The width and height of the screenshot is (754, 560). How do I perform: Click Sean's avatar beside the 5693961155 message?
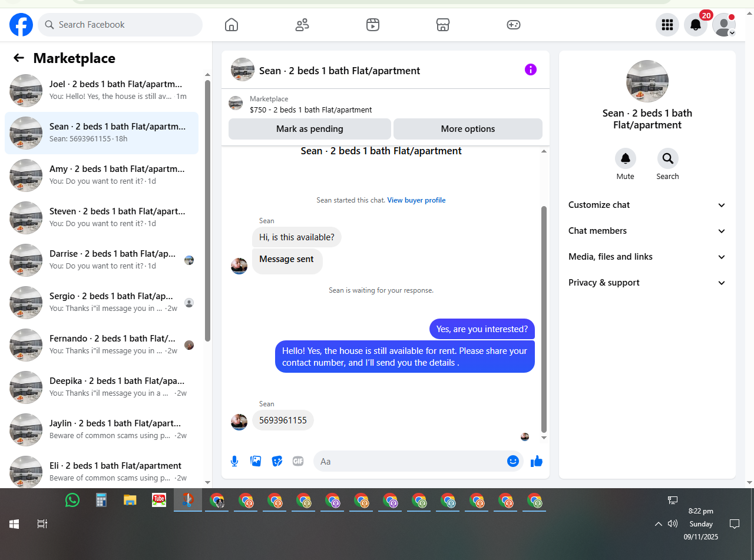pos(239,422)
